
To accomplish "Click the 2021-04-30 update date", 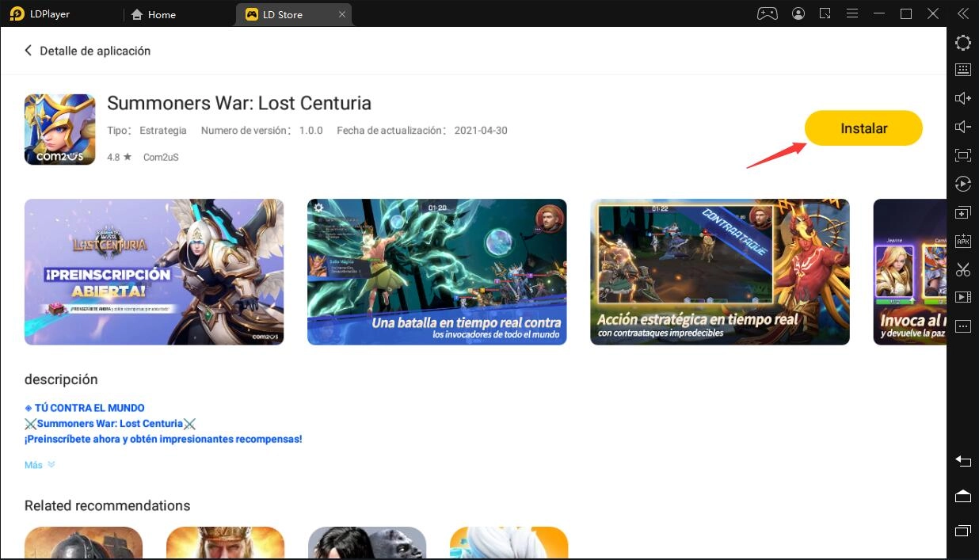I will pyautogui.click(x=481, y=131).
